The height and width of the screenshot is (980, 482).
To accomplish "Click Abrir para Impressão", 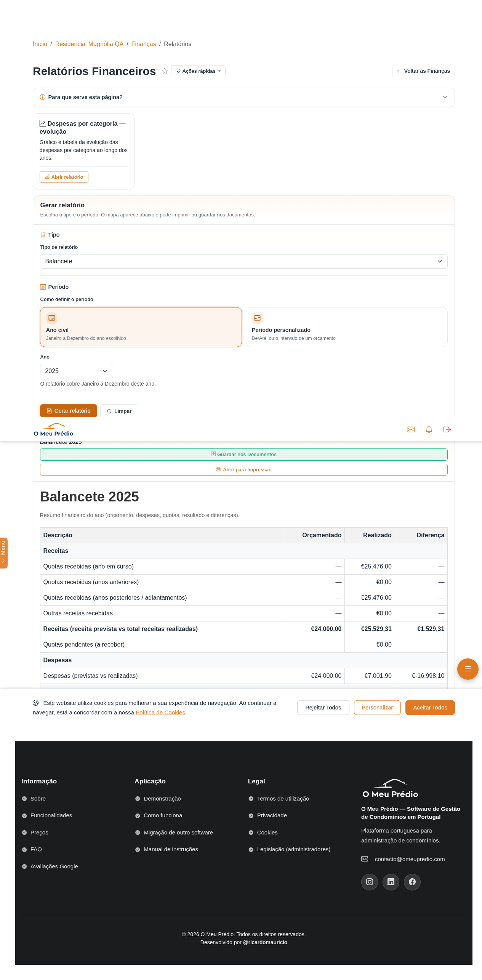I will [x=244, y=470].
